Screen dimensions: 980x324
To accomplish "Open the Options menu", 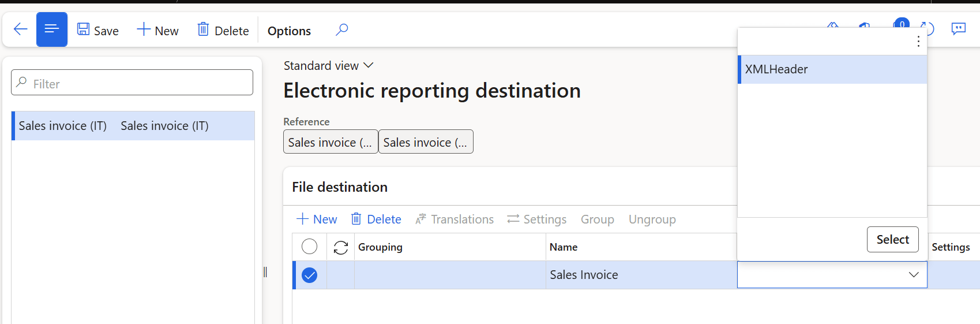I will tap(289, 31).
